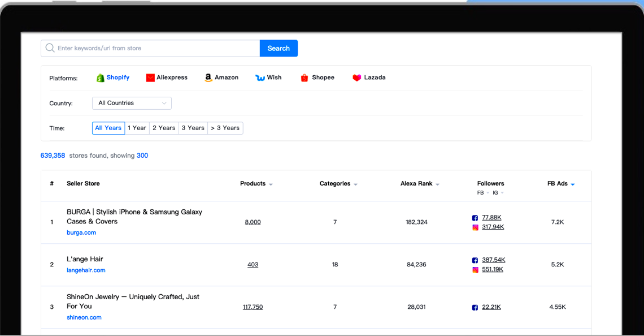
Task: Open BURGA Facebook followers 77.88K
Action: (491, 218)
